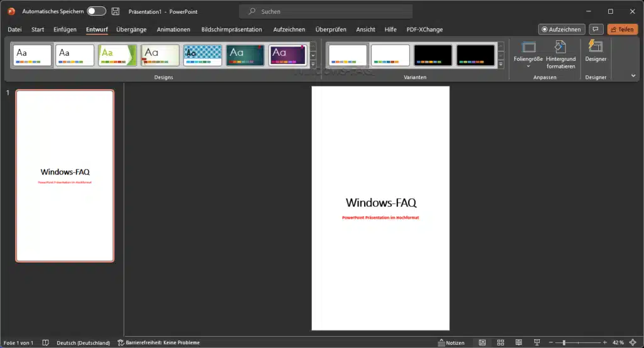
Task: Open the PDF-XChange tab
Action: coord(425,30)
